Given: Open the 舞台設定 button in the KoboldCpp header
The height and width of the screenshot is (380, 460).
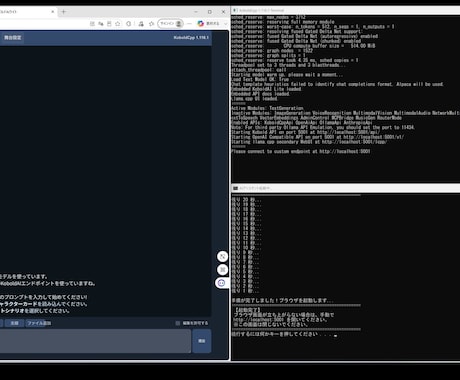Looking at the screenshot, I should point(13,38).
